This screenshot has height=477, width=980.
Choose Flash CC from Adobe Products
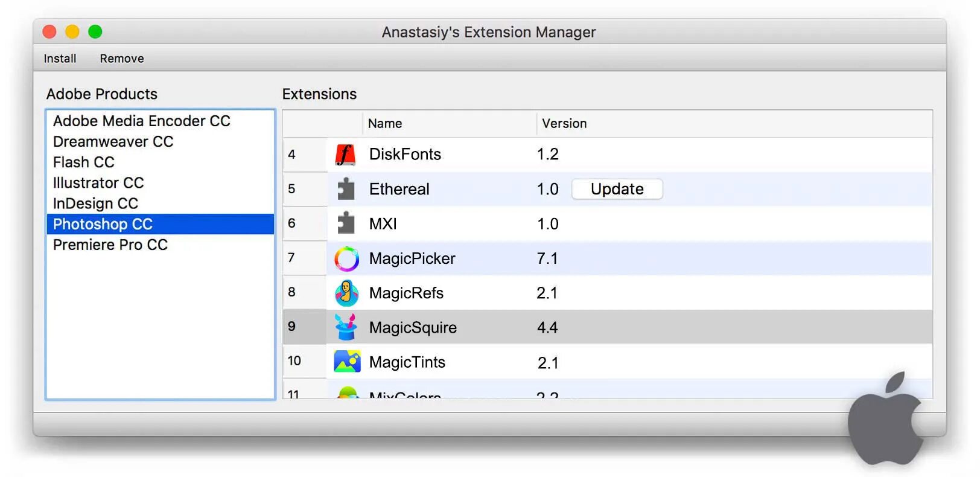coord(84,162)
